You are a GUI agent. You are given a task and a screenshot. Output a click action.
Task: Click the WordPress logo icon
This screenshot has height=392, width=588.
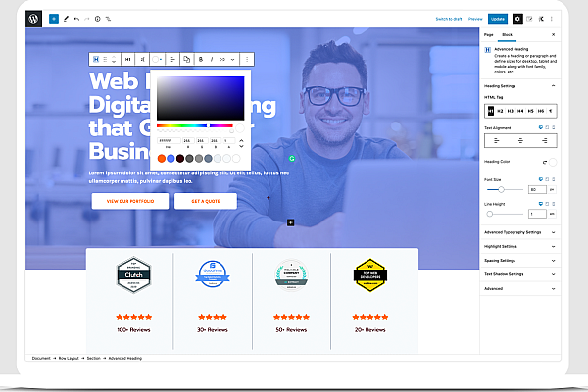pyautogui.click(x=34, y=19)
